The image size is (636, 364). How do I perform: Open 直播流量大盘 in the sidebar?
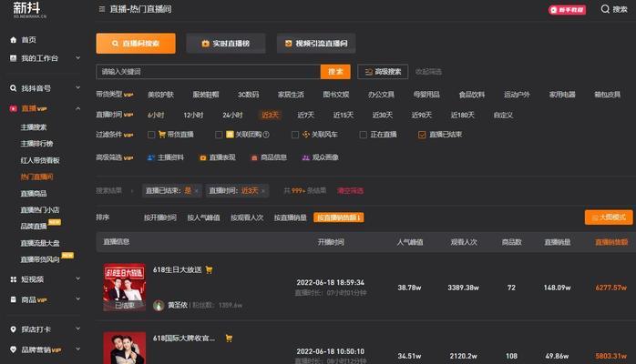(40, 243)
